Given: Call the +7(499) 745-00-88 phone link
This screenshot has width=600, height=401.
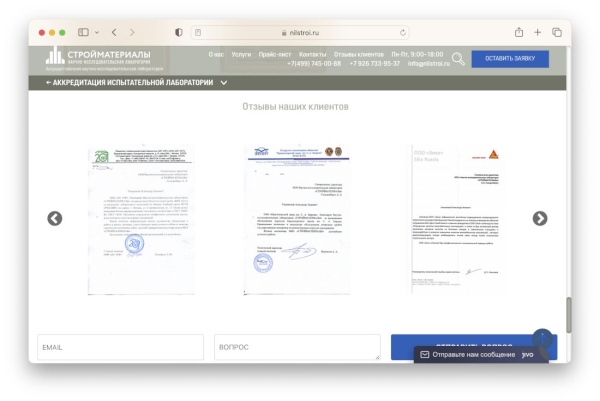Looking at the screenshot, I should click(314, 64).
